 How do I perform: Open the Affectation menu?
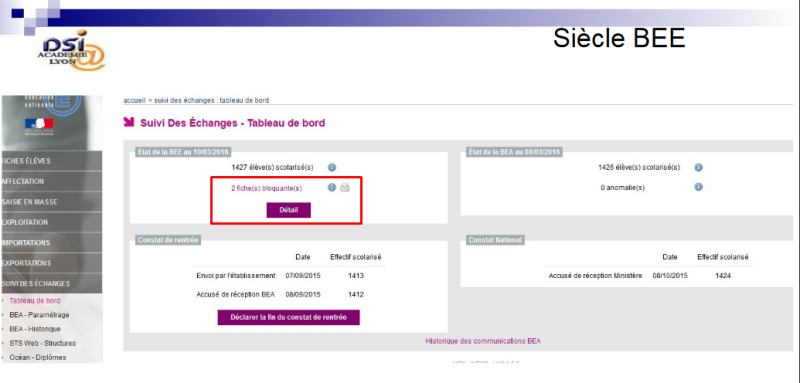pos(51,182)
